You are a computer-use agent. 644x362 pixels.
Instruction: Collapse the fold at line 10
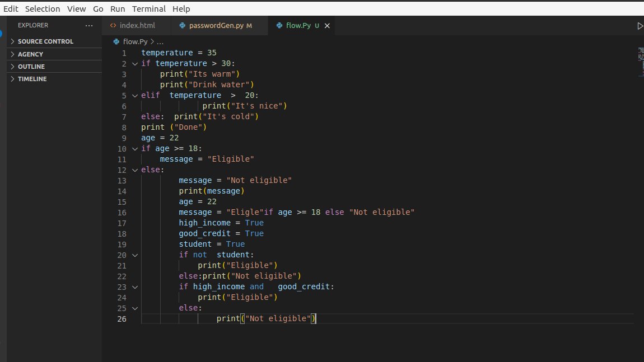tap(135, 149)
